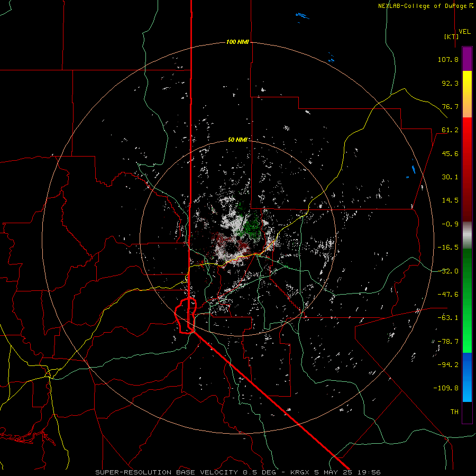Click the gray near-zero segment of the color bar
The width and height of the screenshot is (476, 476).
coord(467,235)
